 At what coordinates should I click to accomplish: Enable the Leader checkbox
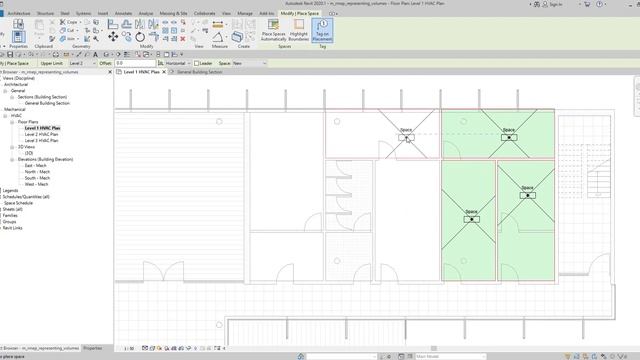point(196,63)
